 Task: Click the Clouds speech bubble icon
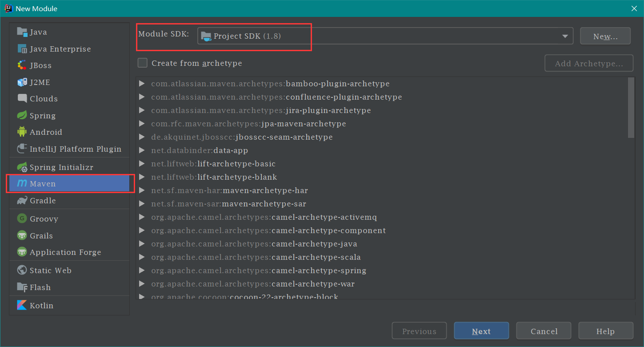(x=22, y=99)
